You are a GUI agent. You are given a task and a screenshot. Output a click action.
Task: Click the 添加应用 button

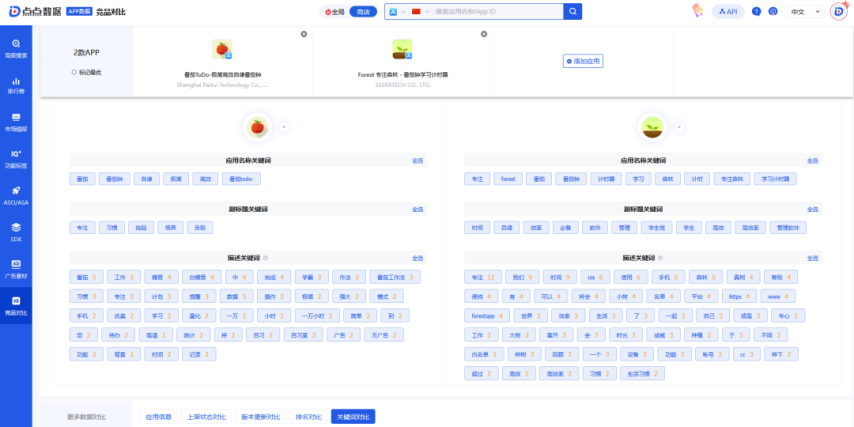583,61
